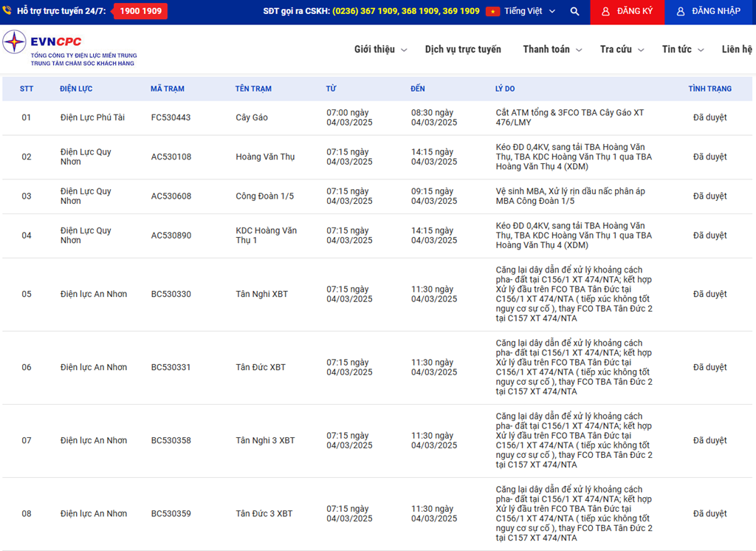The height and width of the screenshot is (551, 756).
Task: Click reason 'Cắt ATM tổng & 3FCO TBA Cây Gáo'
Action: coord(570,117)
